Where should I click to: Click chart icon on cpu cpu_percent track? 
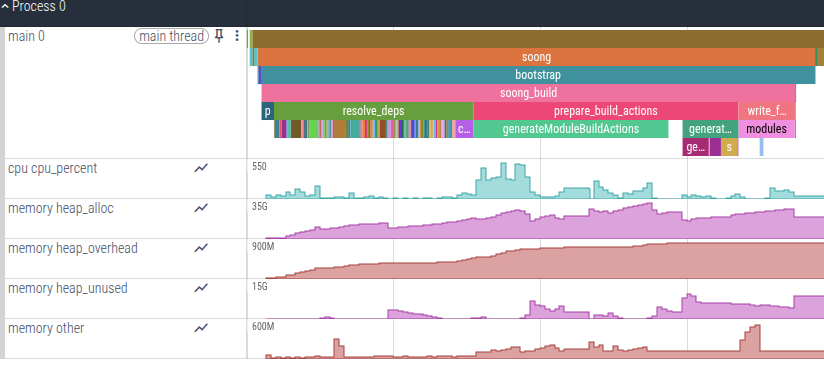pyautogui.click(x=201, y=168)
